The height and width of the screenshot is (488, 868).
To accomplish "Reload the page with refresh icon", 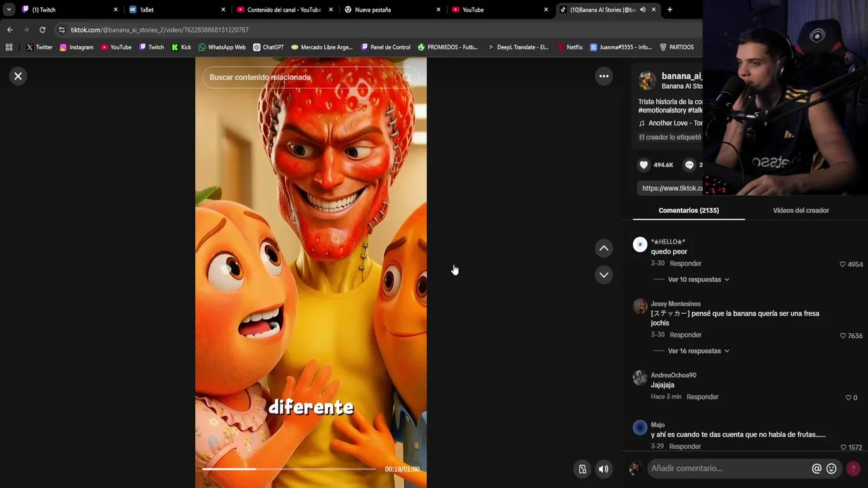I will click(x=42, y=30).
